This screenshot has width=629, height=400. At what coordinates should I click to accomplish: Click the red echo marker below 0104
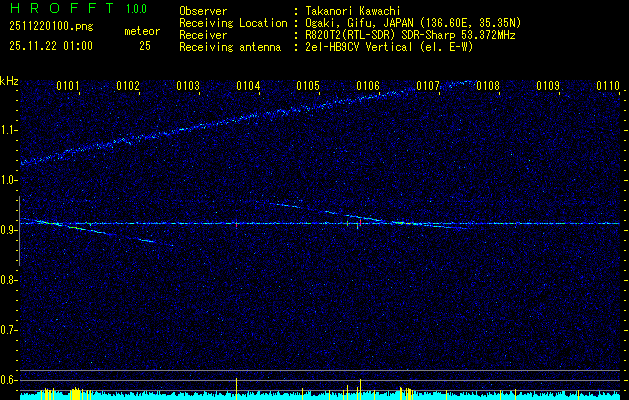[x=236, y=224]
